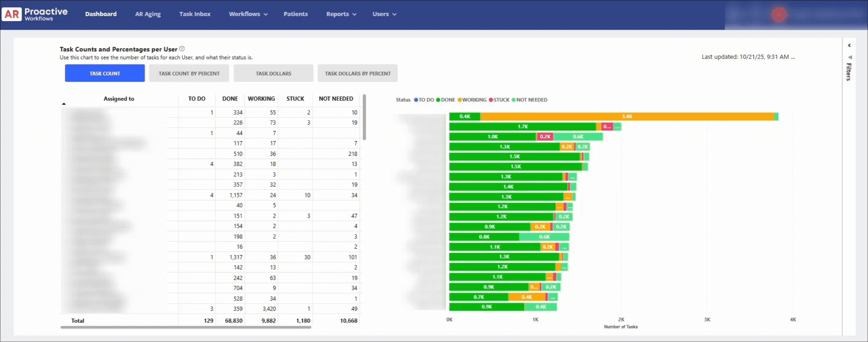
Task: Open the Task Inbox page
Action: tap(195, 14)
